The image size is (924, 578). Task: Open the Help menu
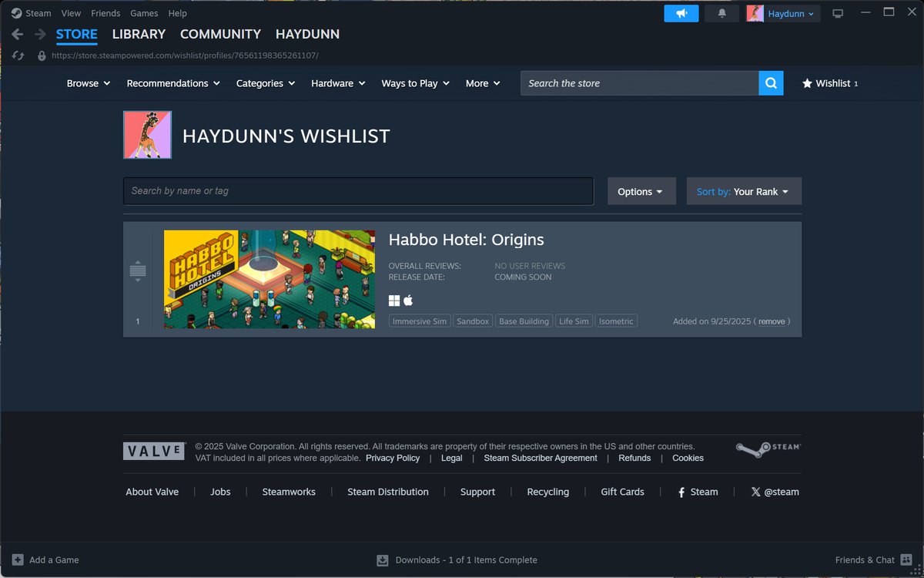[x=178, y=13]
